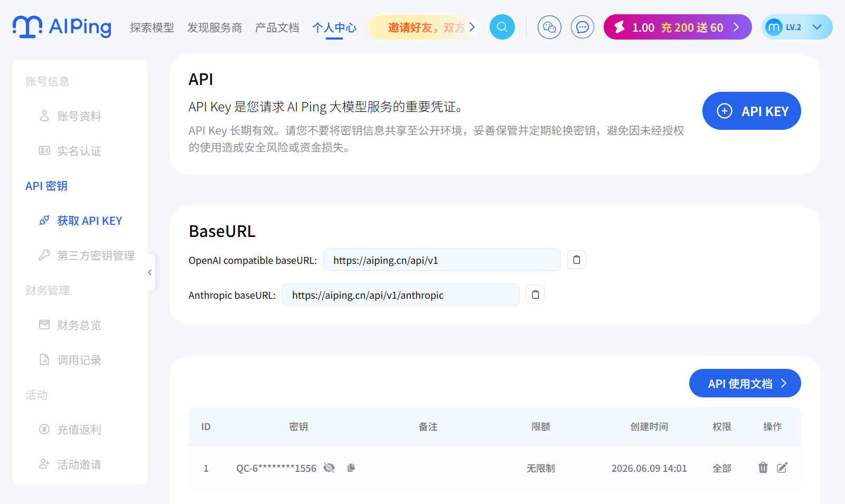Image resolution: width=845 pixels, height=504 pixels.
Task: Open the chat message bubble icon
Action: [583, 27]
